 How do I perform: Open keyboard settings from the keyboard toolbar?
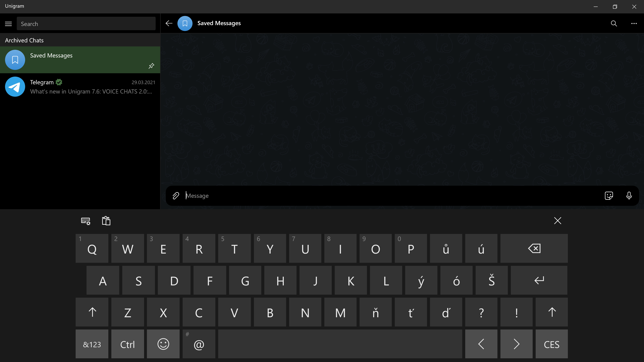86,221
